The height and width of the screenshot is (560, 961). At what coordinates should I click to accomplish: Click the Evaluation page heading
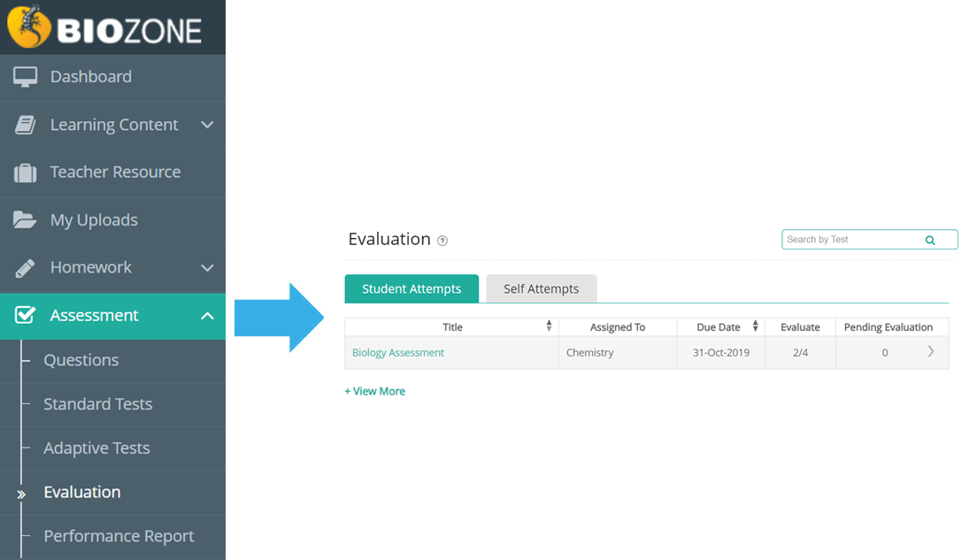click(389, 239)
